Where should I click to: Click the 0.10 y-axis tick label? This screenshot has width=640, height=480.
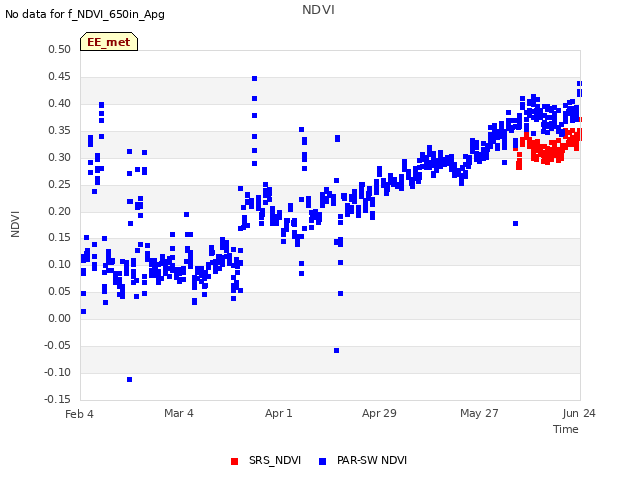click(60, 264)
